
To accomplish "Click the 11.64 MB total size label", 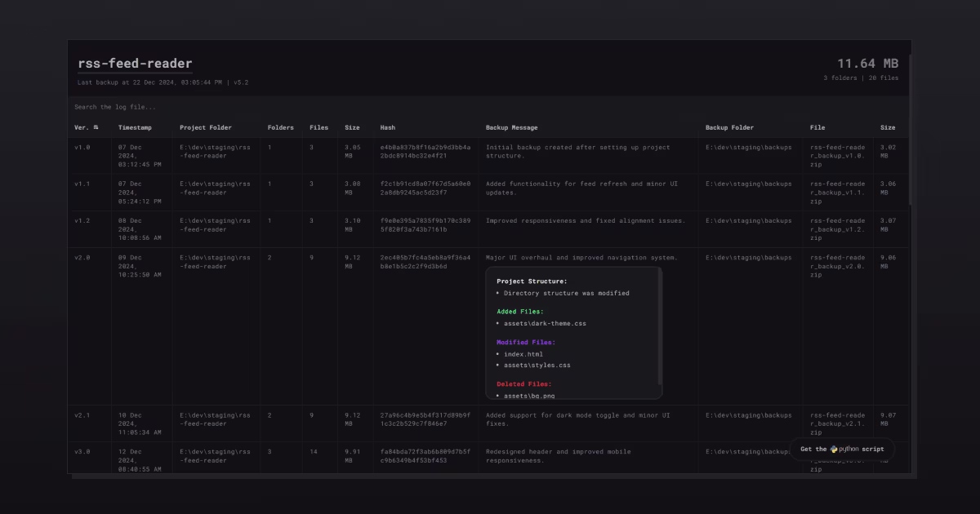I will pos(866,64).
